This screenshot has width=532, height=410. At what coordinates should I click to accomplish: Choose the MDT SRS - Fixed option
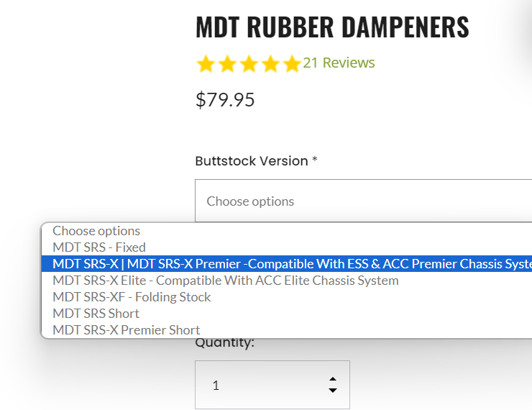tap(99, 247)
